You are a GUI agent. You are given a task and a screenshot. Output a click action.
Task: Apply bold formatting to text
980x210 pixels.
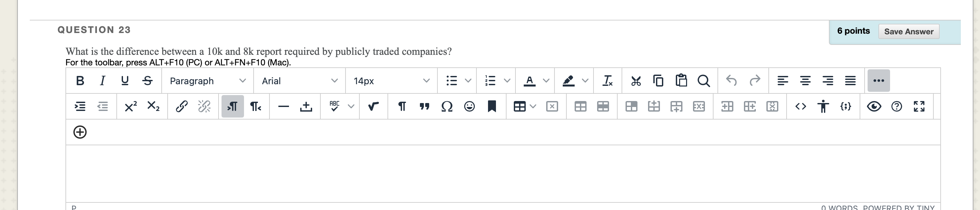(x=80, y=81)
